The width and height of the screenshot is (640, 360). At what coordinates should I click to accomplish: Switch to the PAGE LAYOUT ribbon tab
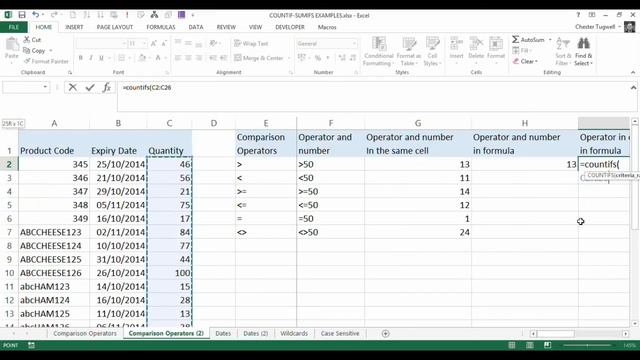tap(115, 27)
